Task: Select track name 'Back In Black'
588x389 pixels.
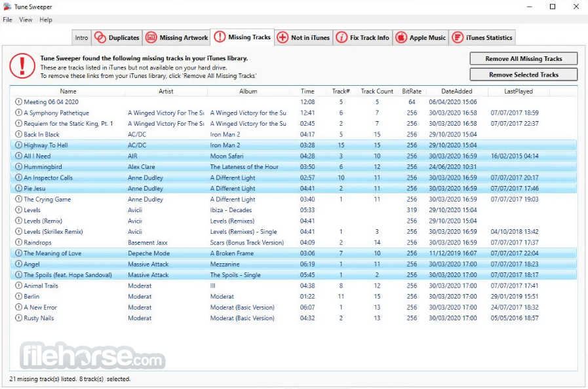Action: pyautogui.click(x=41, y=134)
